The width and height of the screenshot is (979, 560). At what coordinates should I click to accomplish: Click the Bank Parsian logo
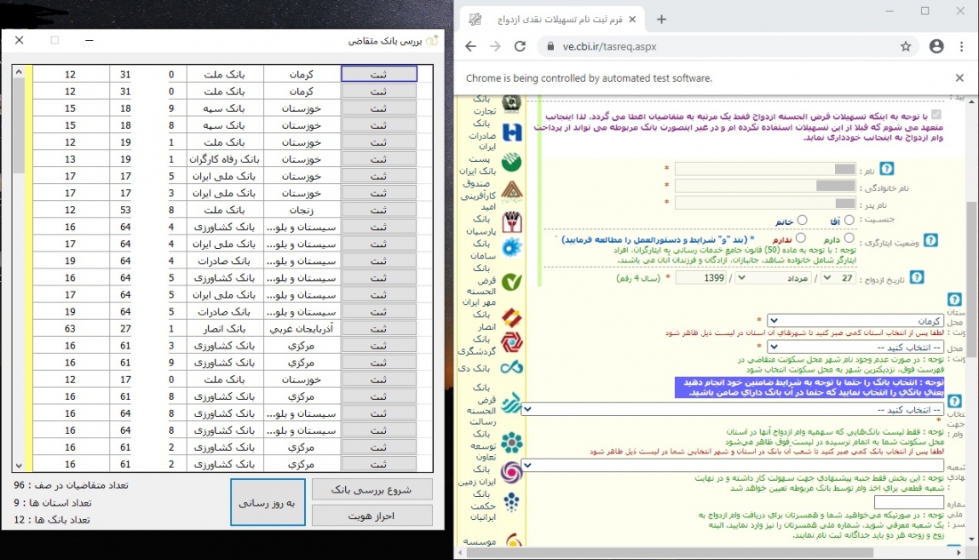pyautogui.click(x=511, y=221)
